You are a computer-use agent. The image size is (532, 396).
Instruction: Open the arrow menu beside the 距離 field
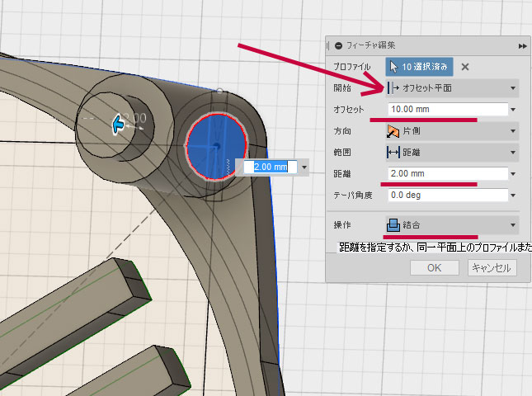coord(513,174)
